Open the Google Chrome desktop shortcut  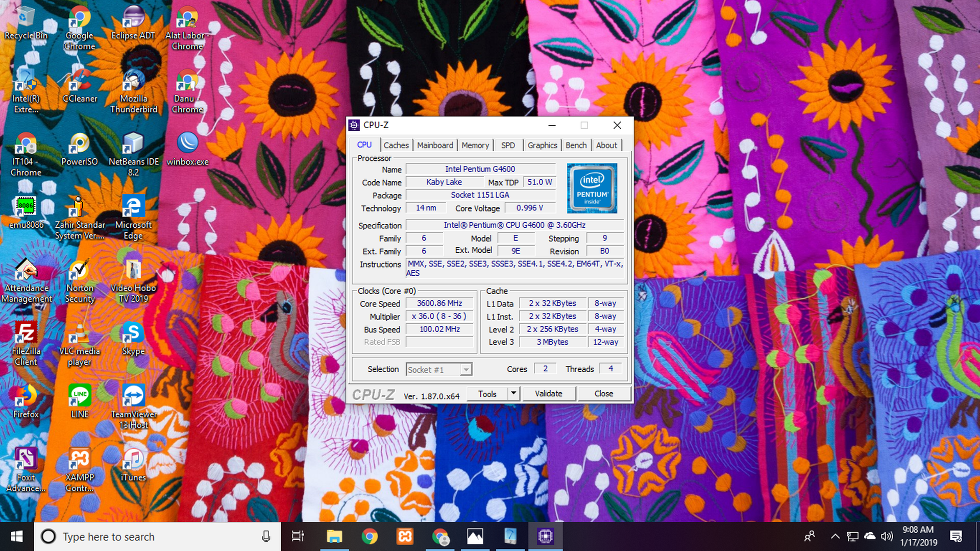[80, 28]
